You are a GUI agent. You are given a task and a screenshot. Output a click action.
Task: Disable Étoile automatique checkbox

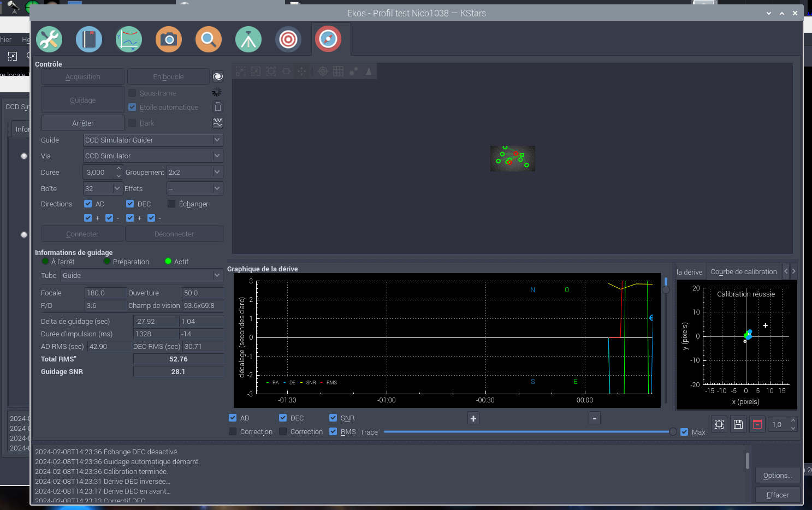click(132, 107)
